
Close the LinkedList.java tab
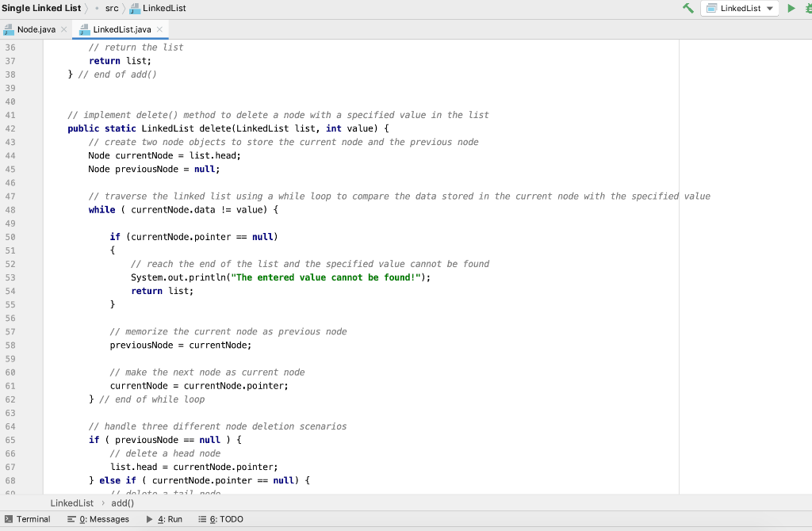coord(159,29)
